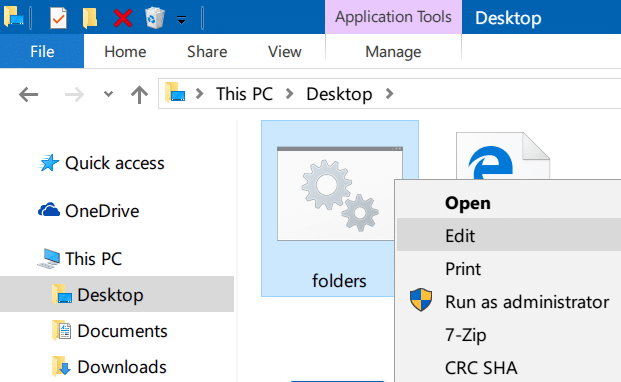This screenshot has height=382, width=621.
Task: Switch to the View ribbon tab
Action: pyautogui.click(x=284, y=52)
